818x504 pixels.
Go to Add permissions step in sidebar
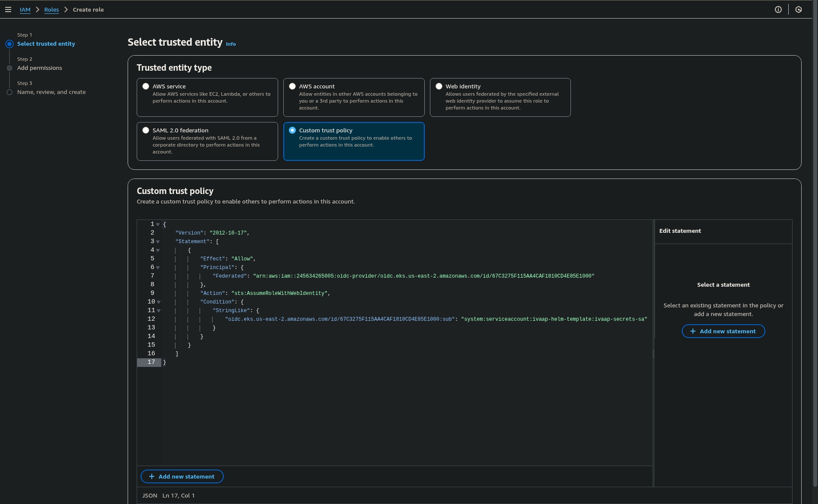[39, 68]
